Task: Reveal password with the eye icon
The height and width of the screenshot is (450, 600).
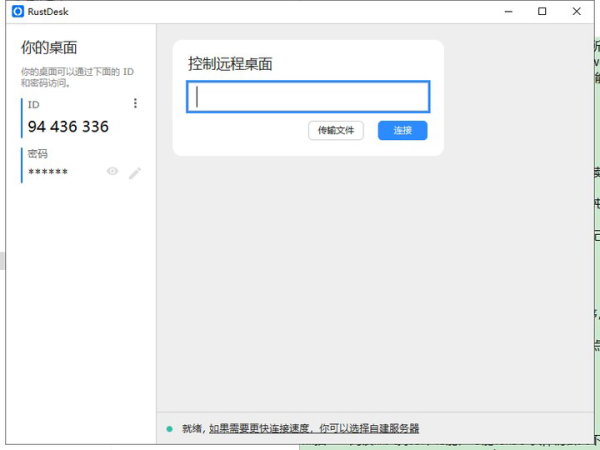Action: tap(112, 171)
